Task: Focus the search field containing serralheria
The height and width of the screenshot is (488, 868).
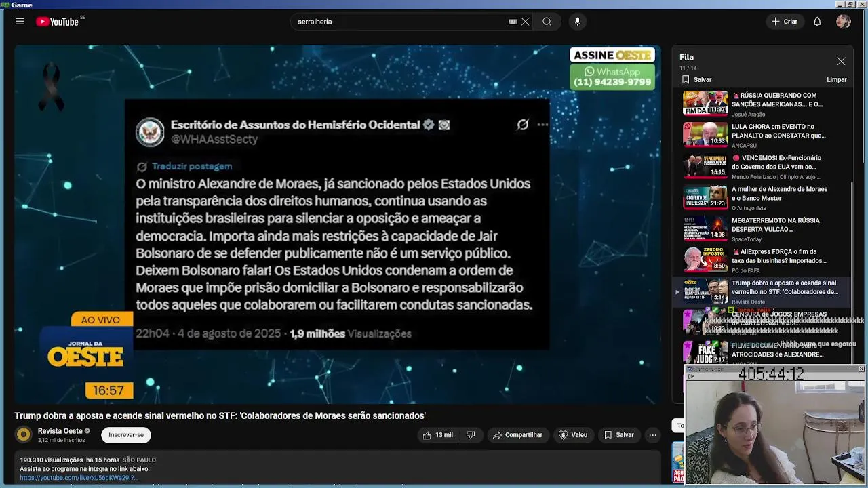Action: pos(400,22)
